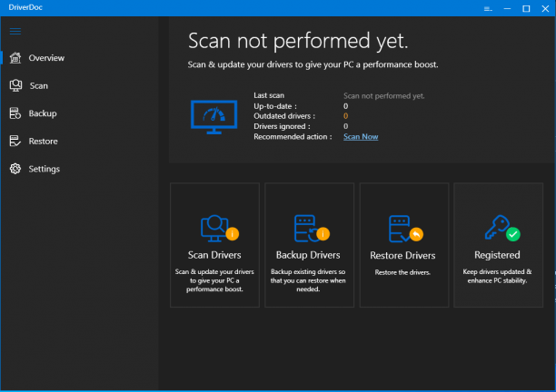Viewport: 556px width, 392px height.
Task: Open the Backup Drivers tile title
Action: (x=308, y=255)
